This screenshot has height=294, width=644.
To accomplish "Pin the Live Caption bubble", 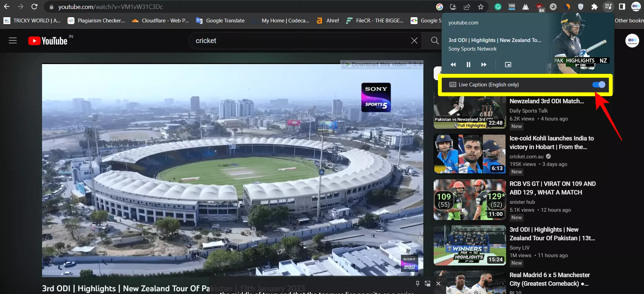I will click(x=417, y=284).
